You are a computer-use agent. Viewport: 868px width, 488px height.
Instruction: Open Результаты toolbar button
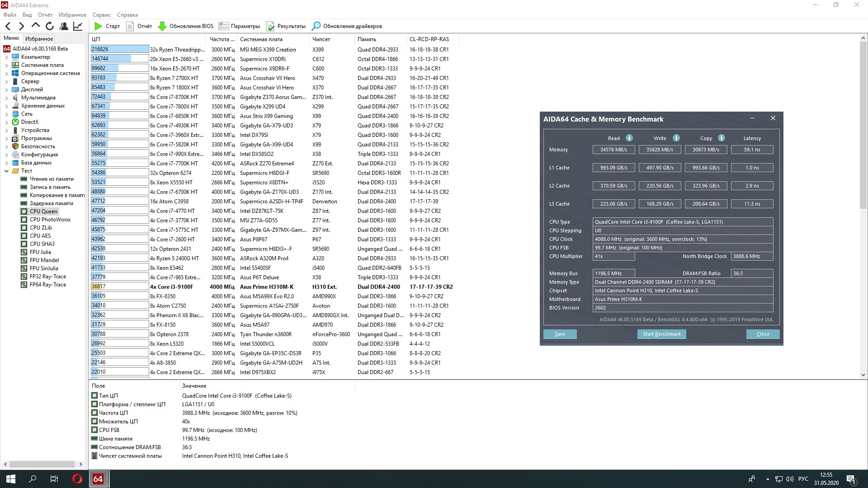[x=286, y=26]
